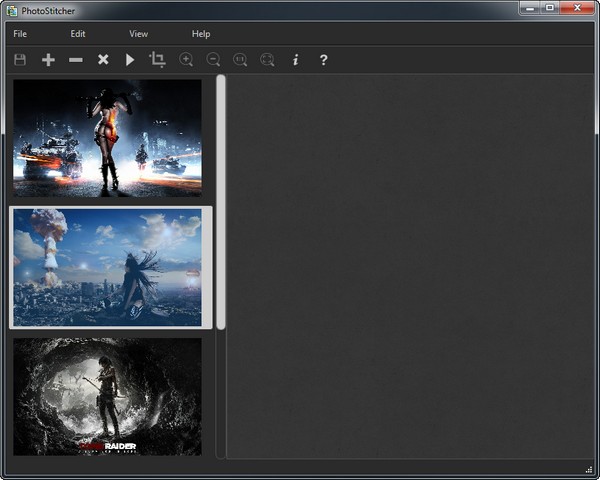Start stitching with the play button
The height and width of the screenshot is (480, 600).
[x=130, y=60]
